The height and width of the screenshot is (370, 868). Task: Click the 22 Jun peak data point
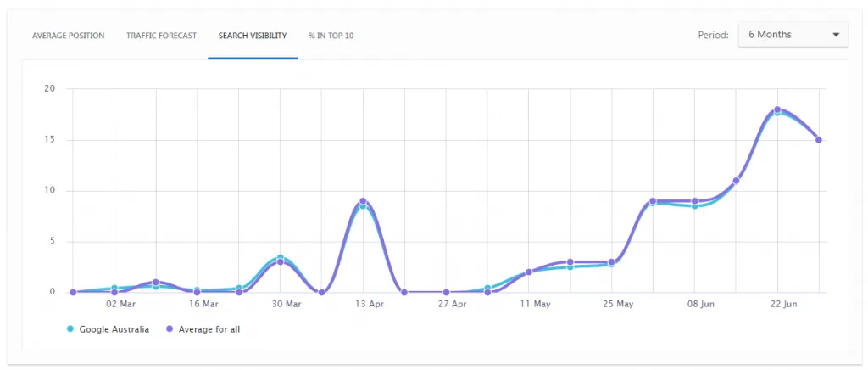coord(777,110)
